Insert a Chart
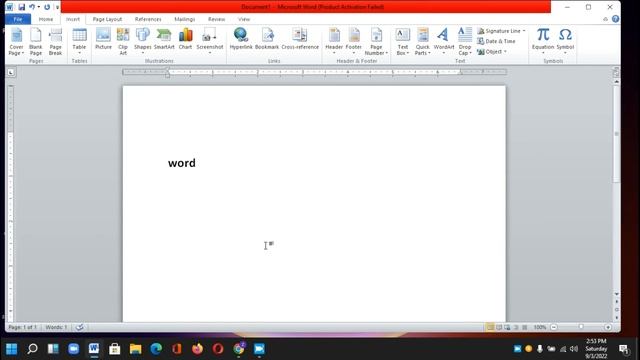This screenshot has width=640, height=360. [185, 39]
